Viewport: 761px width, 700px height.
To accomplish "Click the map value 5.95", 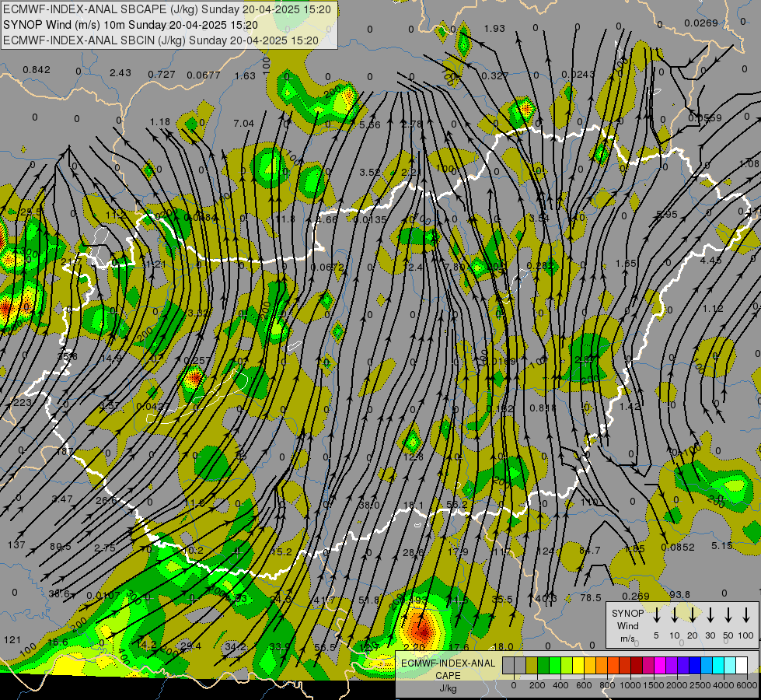I will click(x=666, y=214).
